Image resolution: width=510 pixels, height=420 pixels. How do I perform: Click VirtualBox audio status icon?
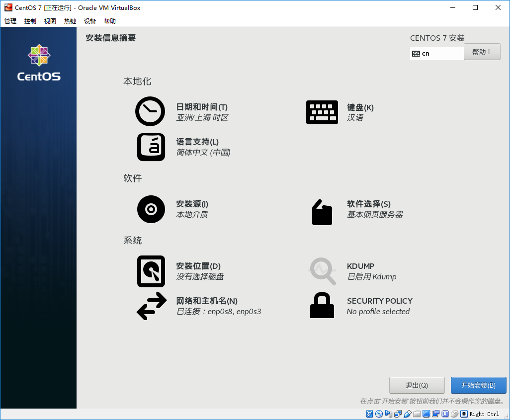tap(388, 414)
